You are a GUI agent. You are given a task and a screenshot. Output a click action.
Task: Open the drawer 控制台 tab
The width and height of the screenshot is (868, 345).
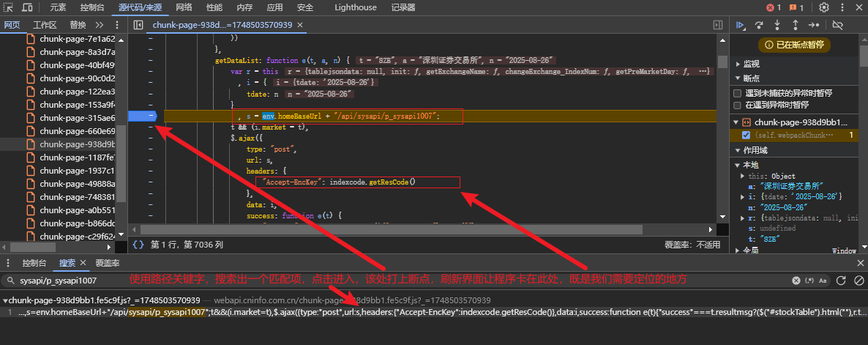coord(35,263)
